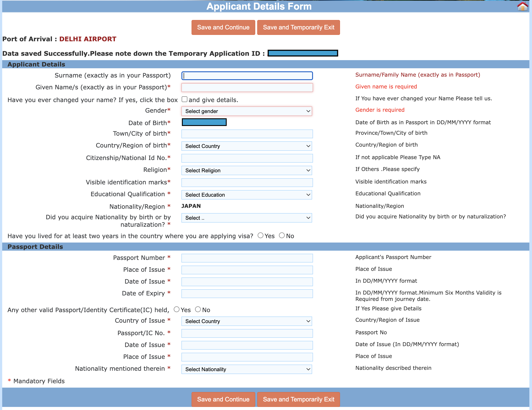Check the changed your name checkbox
532x410 pixels.
click(184, 99)
